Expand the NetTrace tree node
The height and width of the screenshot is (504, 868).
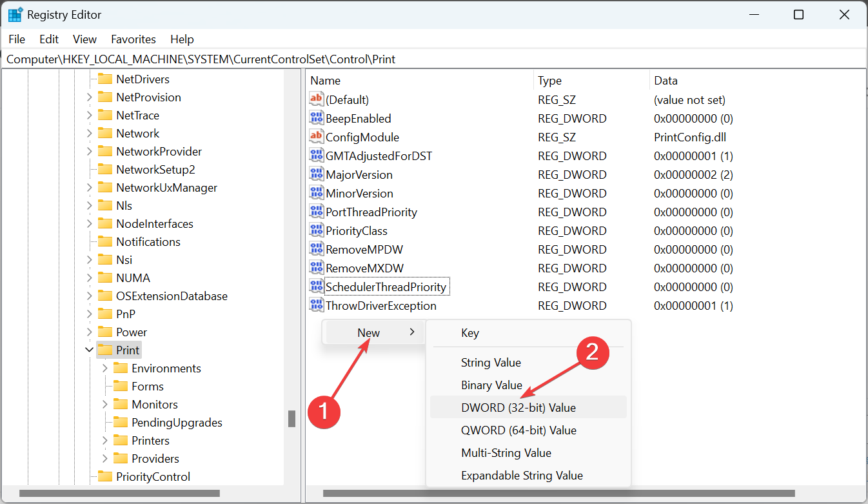(89, 115)
